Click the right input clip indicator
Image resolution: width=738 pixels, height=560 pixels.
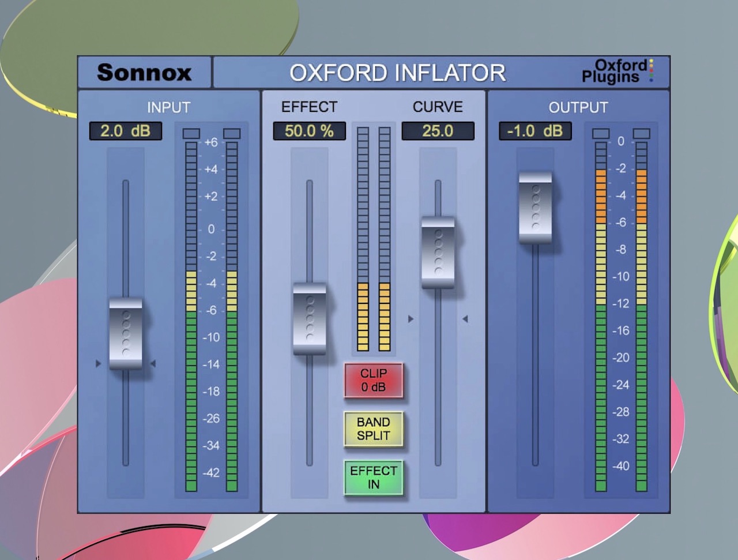click(x=232, y=134)
